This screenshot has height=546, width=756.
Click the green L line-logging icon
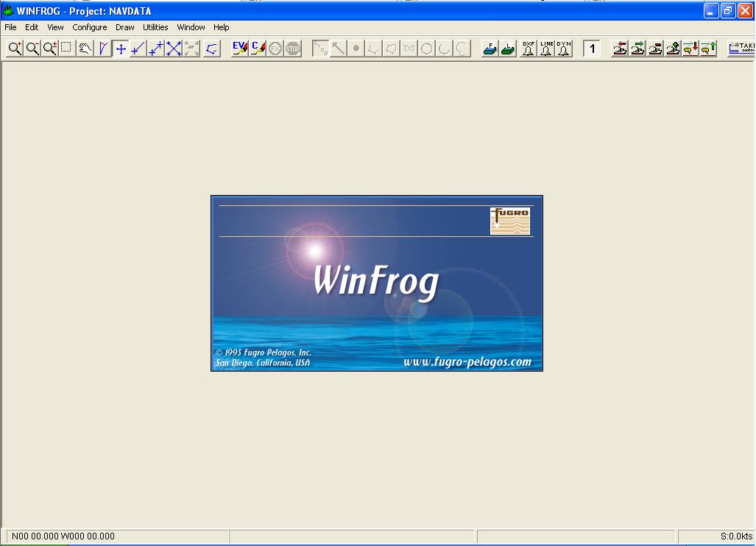[508, 48]
